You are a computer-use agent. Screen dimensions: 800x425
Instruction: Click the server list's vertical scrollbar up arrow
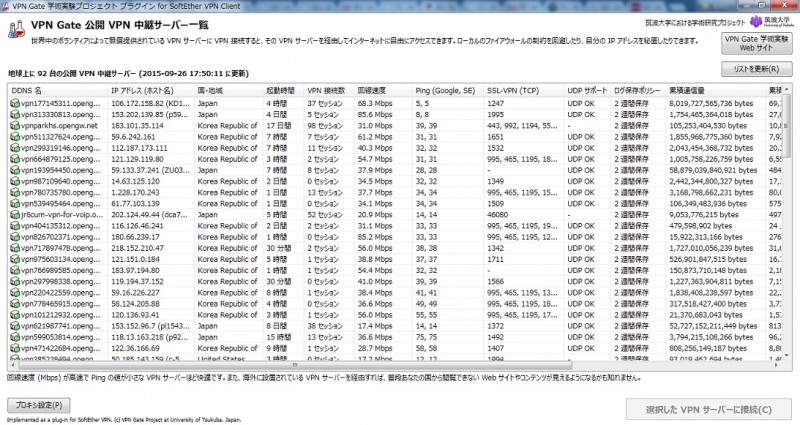pyautogui.click(x=787, y=89)
